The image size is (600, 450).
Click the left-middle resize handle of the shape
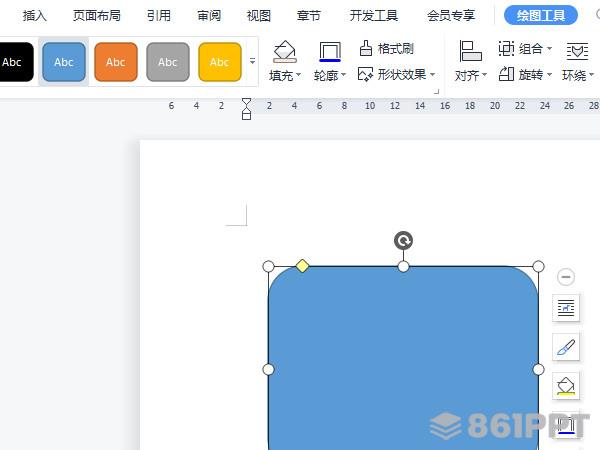(269, 369)
